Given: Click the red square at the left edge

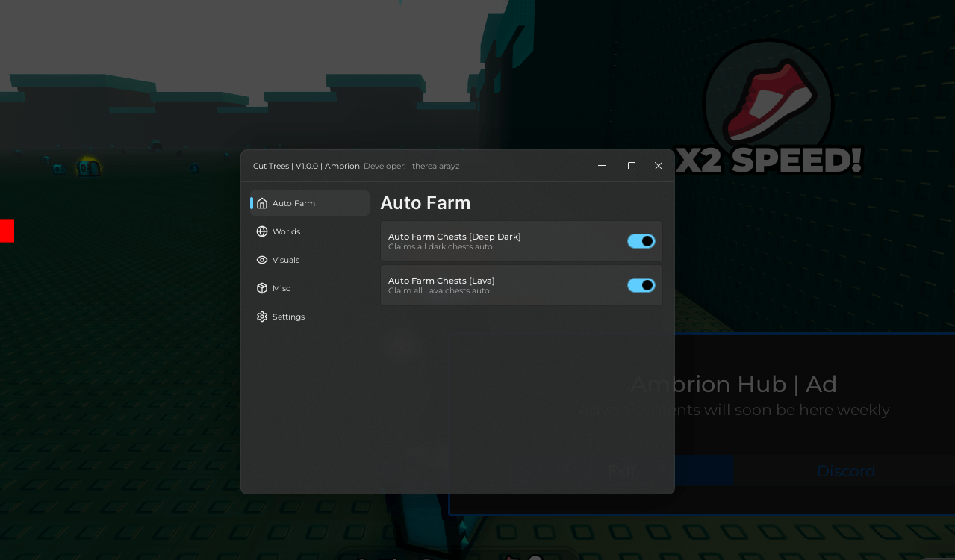Looking at the screenshot, I should [x=7, y=231].
